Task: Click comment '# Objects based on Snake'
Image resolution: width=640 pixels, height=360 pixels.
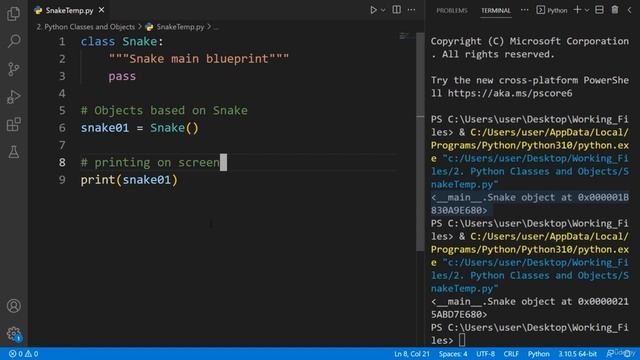Action: pos(164,111)
